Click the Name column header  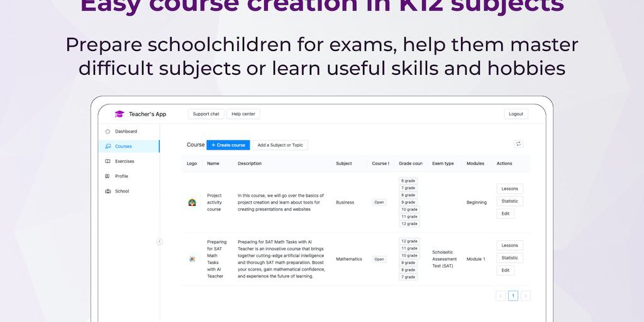[213, 164]
